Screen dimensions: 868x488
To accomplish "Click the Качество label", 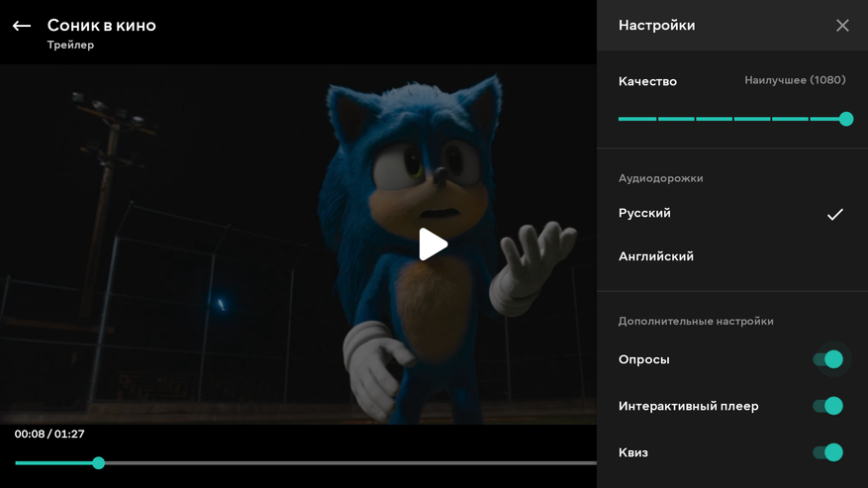I will (x=647, y=81).
